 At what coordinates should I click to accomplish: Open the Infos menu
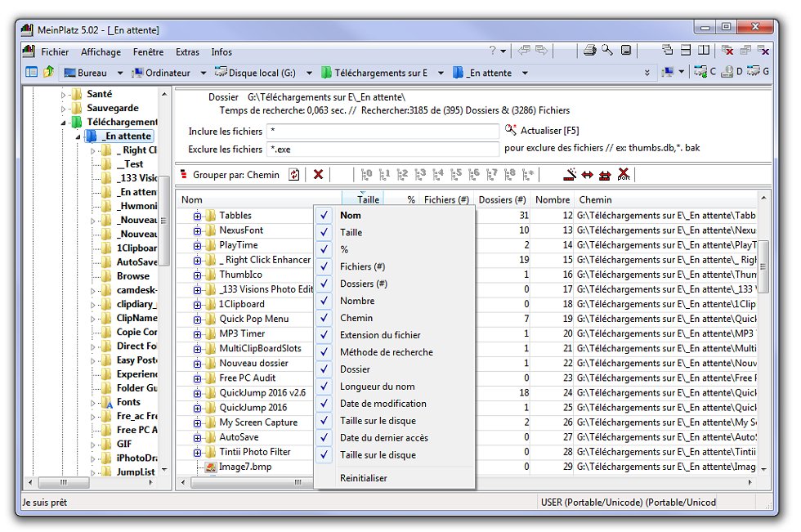[x=222, y=51]
